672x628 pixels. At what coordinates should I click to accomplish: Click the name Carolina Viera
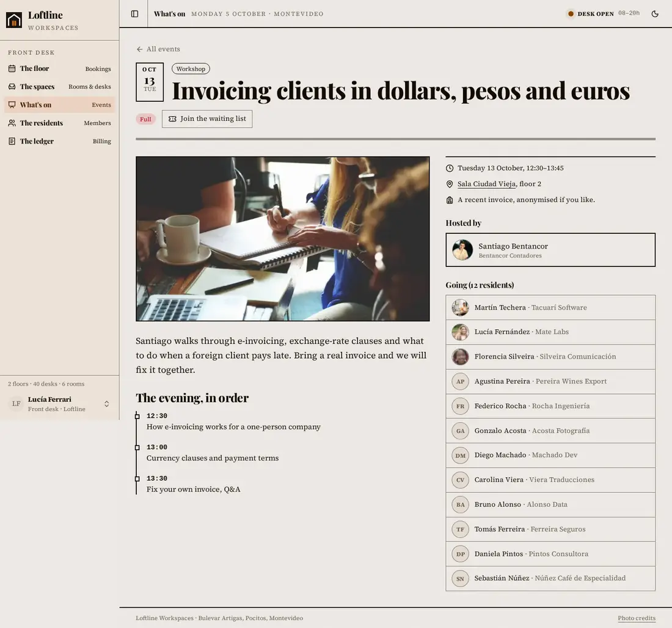499,480
